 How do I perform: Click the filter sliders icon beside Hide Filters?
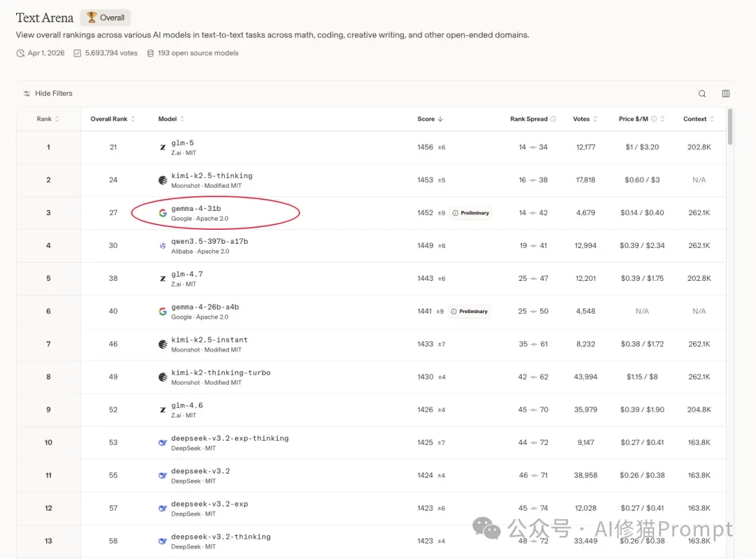click(x=26, y=93)
